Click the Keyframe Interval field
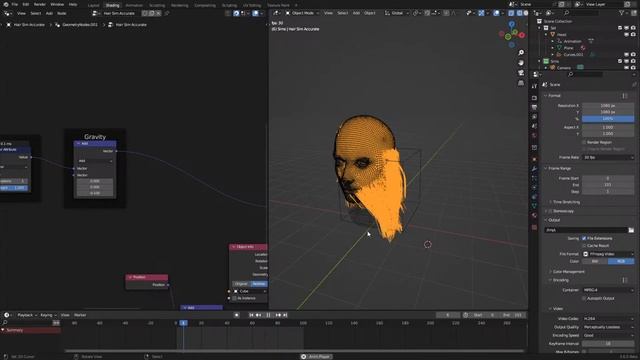The width and height of the screenshot is (640, 360). (x=608, y=344)
